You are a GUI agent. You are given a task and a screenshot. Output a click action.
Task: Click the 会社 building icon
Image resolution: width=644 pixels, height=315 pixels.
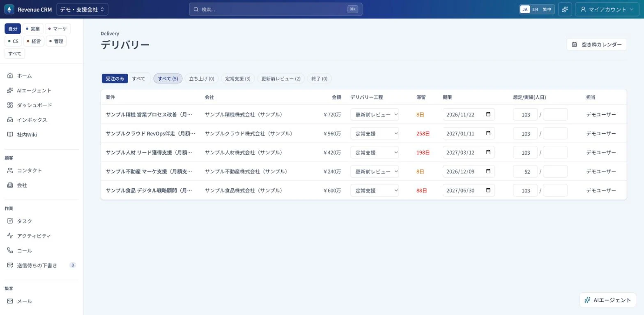pyautogui.click(x=10, y=185)
